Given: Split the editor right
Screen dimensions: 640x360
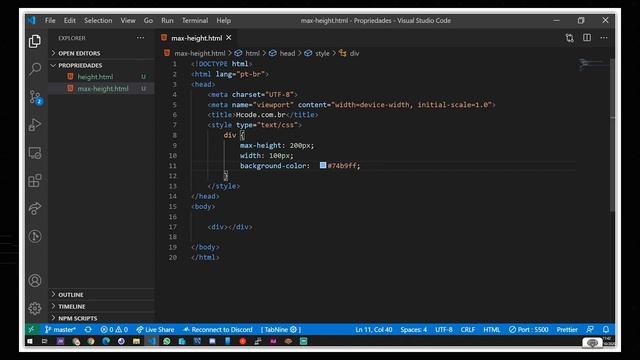Looking at the screenshot, I should (x=587, y=38).
